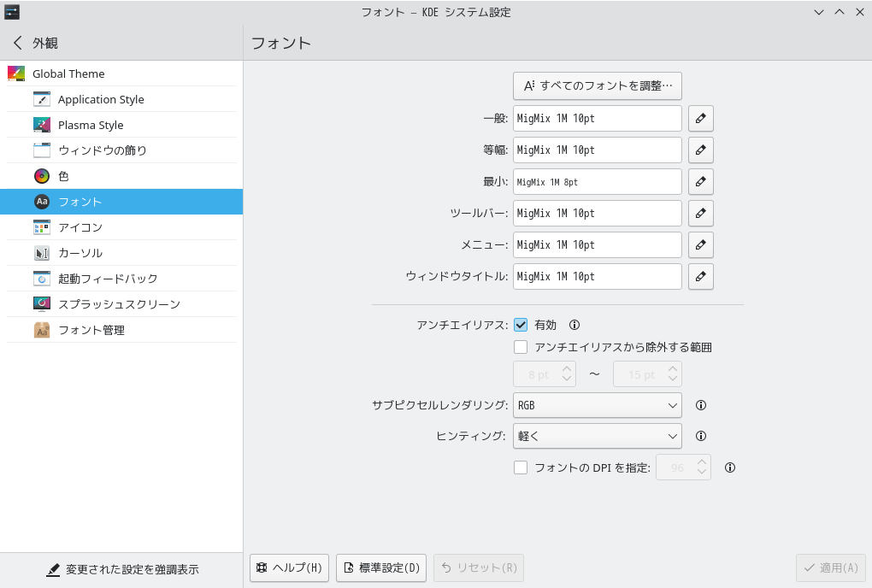Screen dimensions: 872x588
Task: Show info for サブピクセルレンダリング option
Action: (x=701, y=405)
